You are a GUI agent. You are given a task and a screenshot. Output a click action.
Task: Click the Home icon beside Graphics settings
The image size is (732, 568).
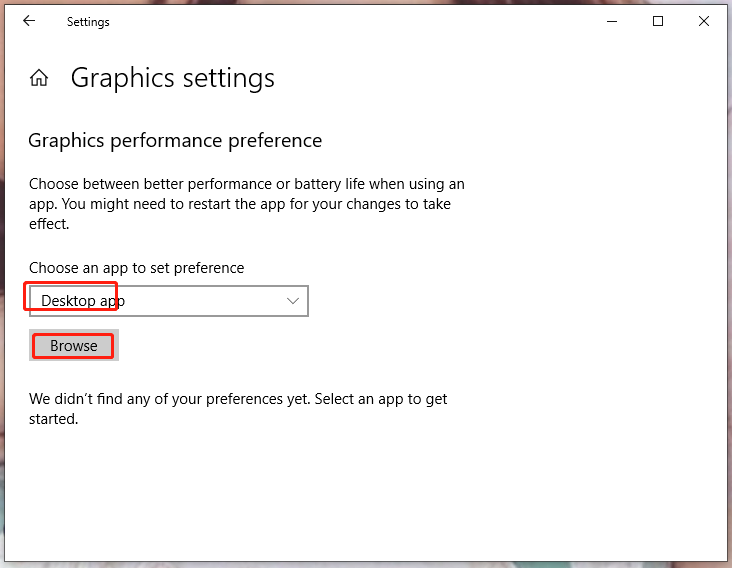39,78
